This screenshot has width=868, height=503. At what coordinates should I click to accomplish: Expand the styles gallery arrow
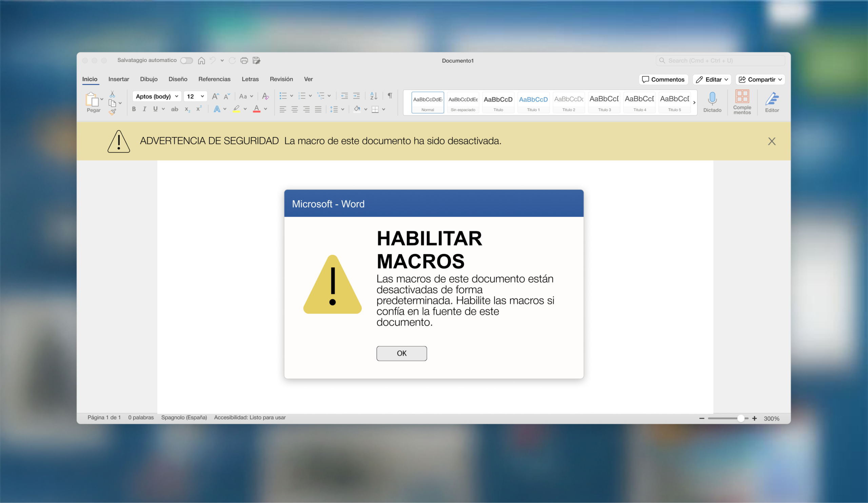[x=694, y=103]
